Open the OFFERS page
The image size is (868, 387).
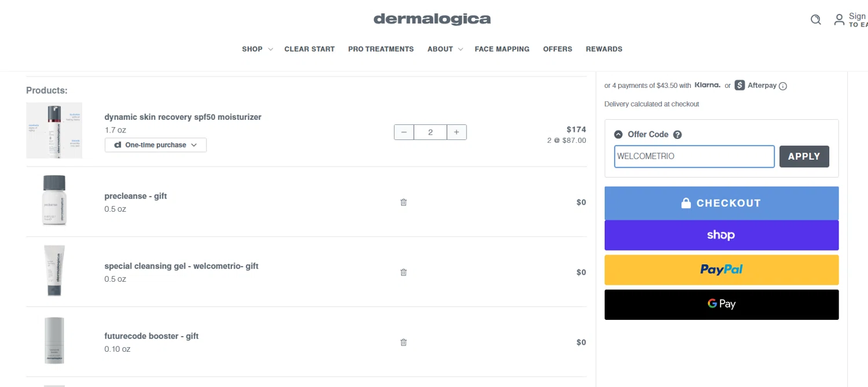[557, 49]
